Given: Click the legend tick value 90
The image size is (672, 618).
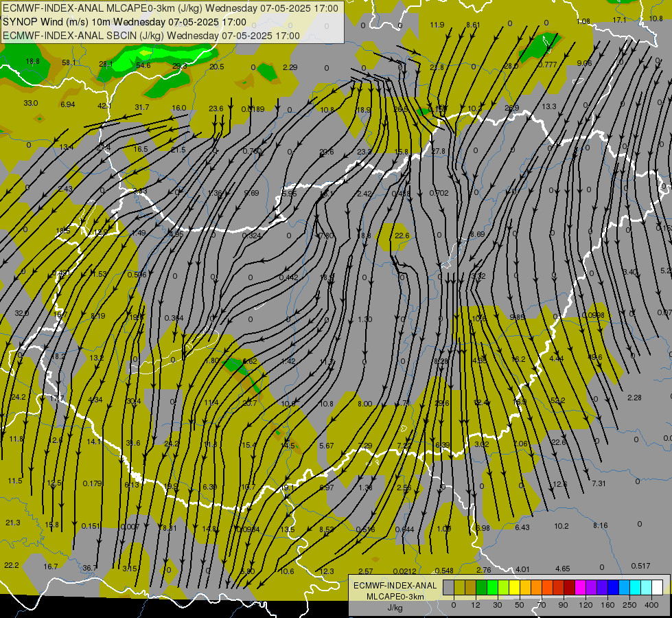Looking at the screenshot, I should pos(563,605).
